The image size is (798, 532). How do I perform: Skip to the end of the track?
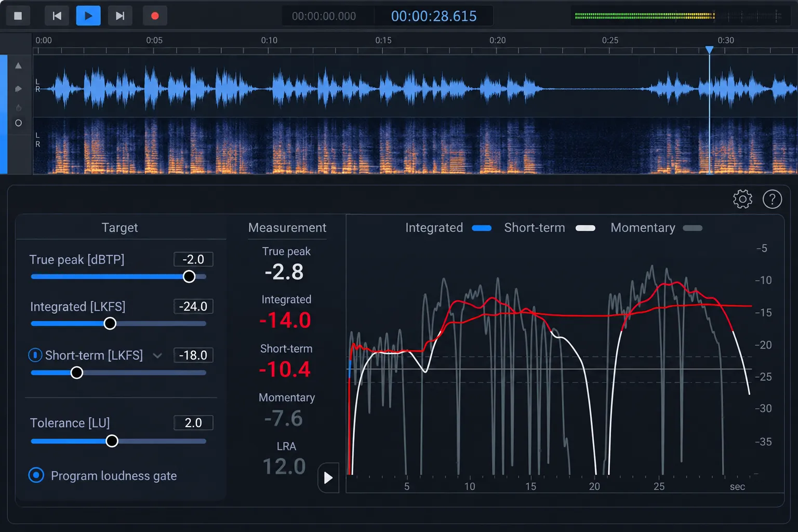(x=120, y=16)
